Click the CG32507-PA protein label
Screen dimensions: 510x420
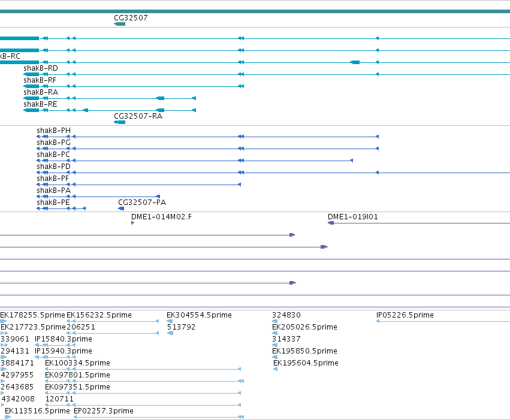pyautogui.click(x=142, y=203)
